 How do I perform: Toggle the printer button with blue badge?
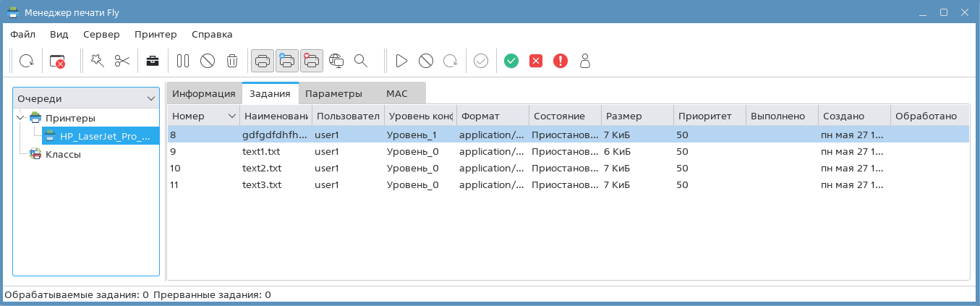point(287,61)
